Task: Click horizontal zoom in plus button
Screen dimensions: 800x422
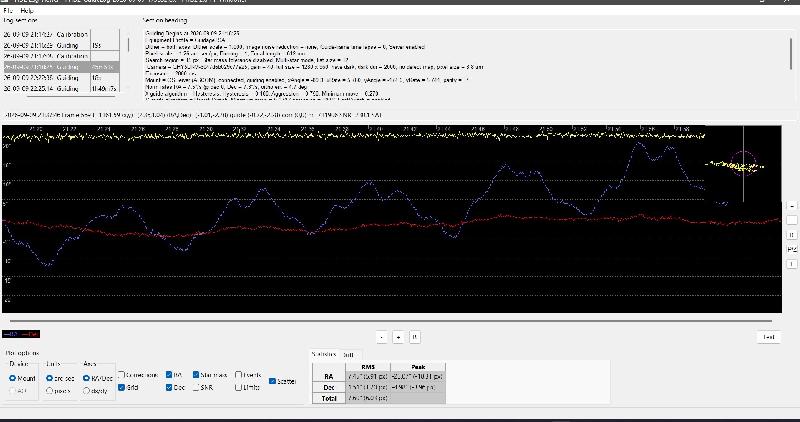Action: click(x=398, y=337)
